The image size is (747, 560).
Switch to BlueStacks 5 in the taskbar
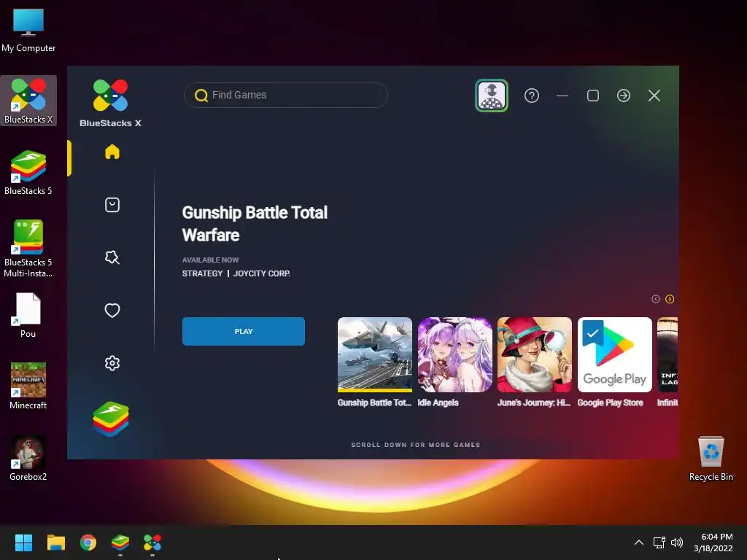(x=120, y=542)
